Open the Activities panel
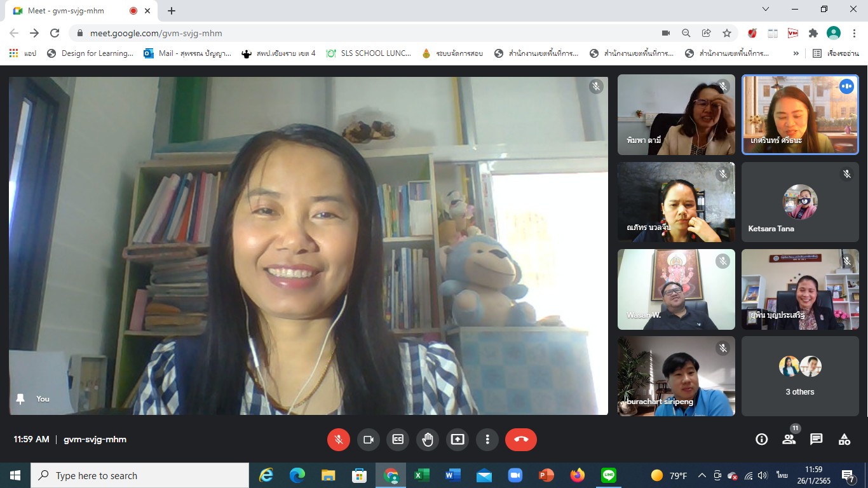This screenshot has width=868, height=488. [x=844, y=439]
